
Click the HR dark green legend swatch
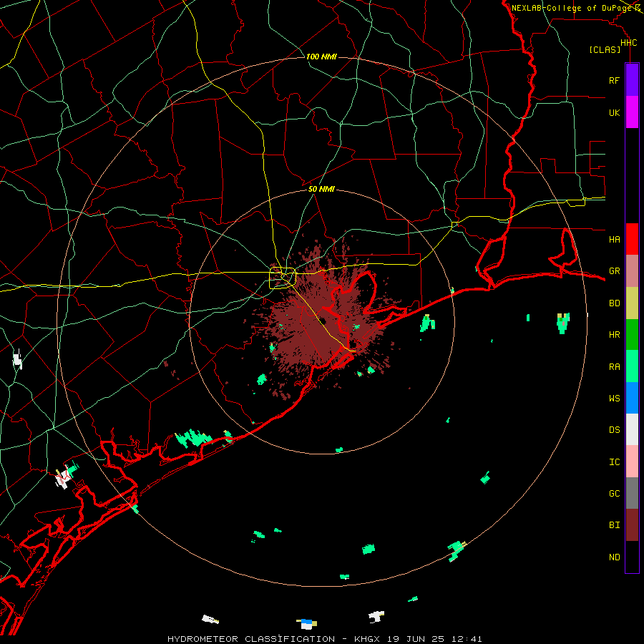pos(632,335)
